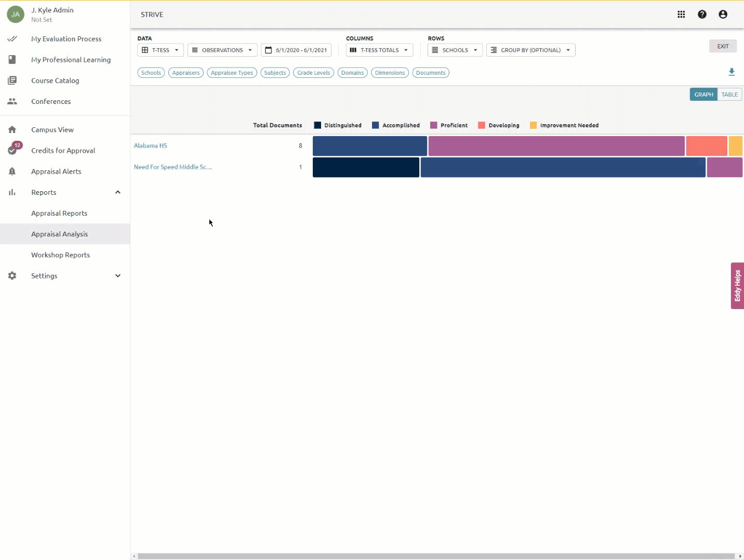Open Appraisal Reports
The image size is (744, 560).
pyautogui.click(x=59, y=213)
